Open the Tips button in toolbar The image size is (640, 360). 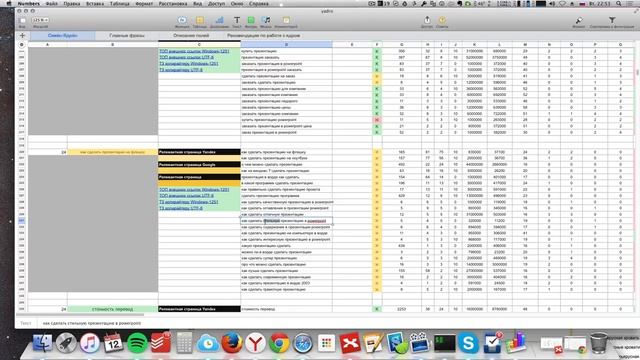(442, 20)
